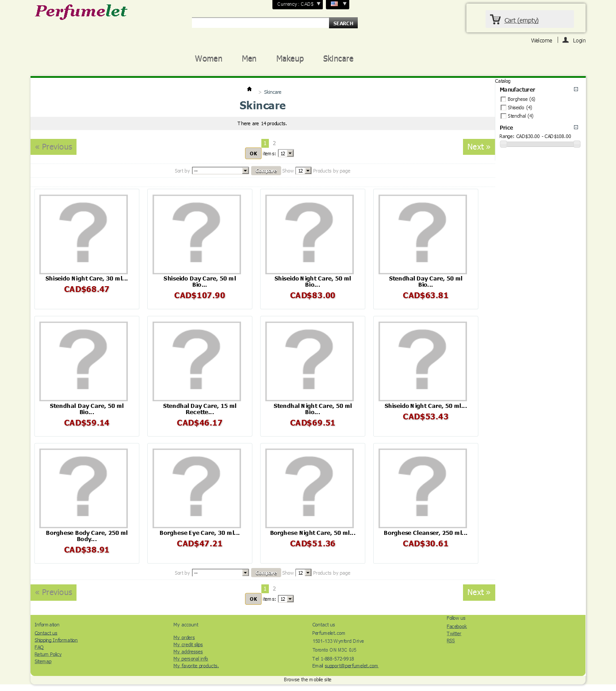Check the Shiseido manufacturer filter
The width and height of the screenshot is (616, 691).
pyautogui.click(x=503, y=108)
